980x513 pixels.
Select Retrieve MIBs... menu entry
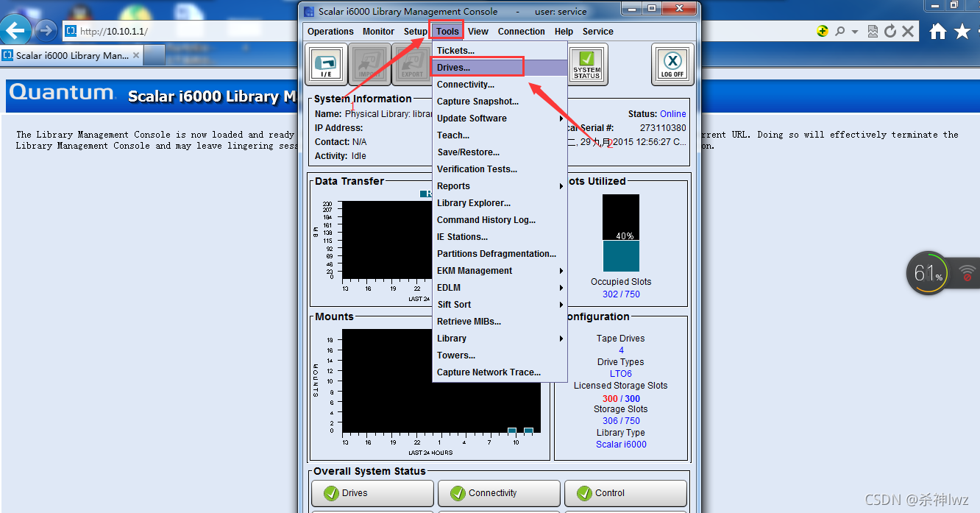[500, 322]
